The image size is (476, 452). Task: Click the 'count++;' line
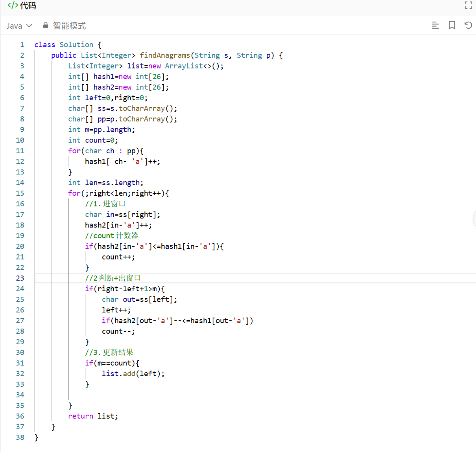pos(118,257)
